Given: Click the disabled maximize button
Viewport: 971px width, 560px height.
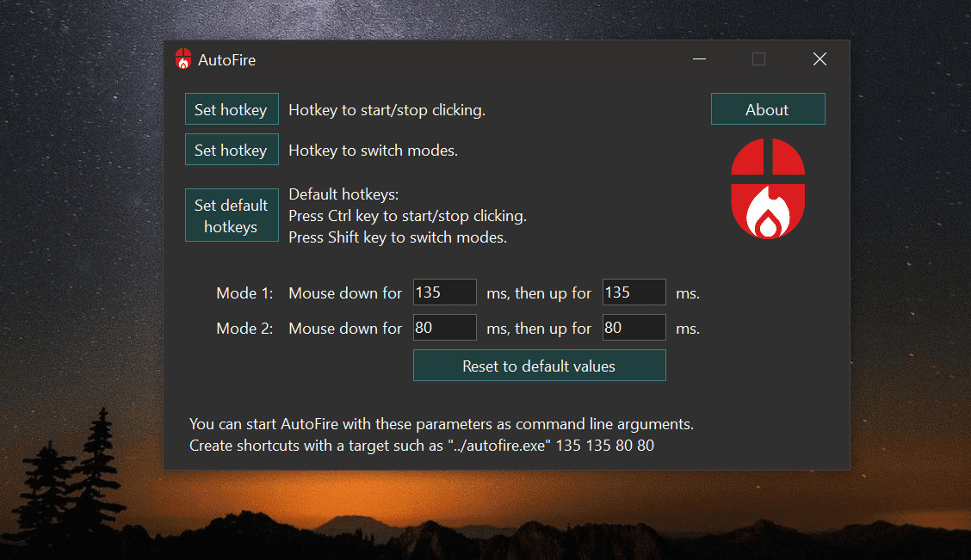Looking at the screenshot, I should tap(758, 59).
